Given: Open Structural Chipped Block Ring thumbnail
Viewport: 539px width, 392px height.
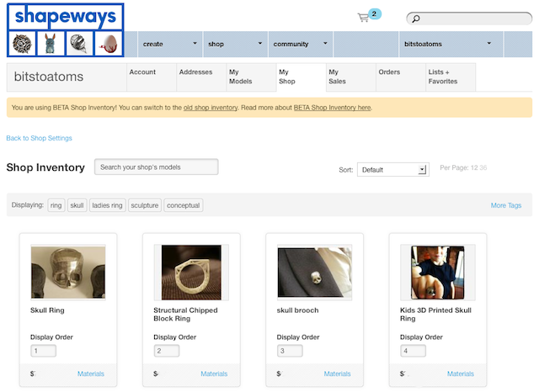Looking at the screenshot, I should 191,272.
